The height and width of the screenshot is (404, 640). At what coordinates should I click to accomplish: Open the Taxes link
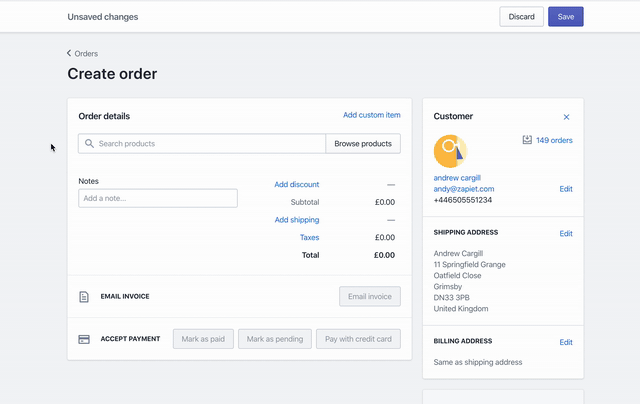[x=309, y=238]
